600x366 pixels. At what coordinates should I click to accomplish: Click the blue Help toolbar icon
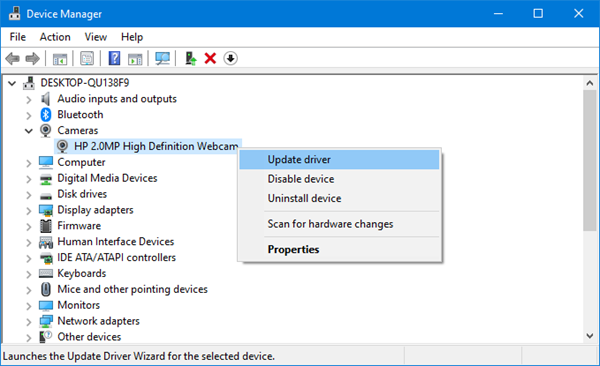114,59
